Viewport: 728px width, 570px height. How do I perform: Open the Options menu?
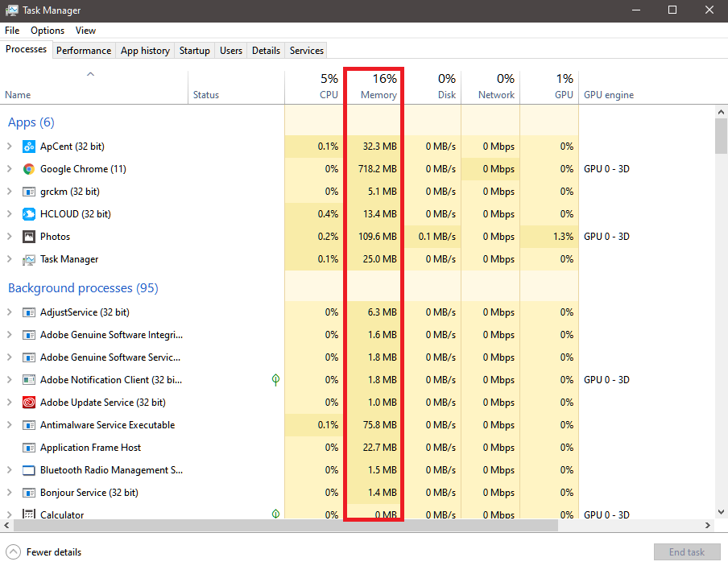[x=48, y=31]
